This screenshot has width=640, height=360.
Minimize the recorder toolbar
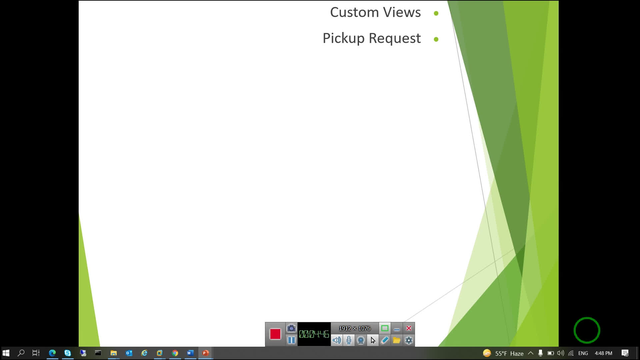click(396, 328)
